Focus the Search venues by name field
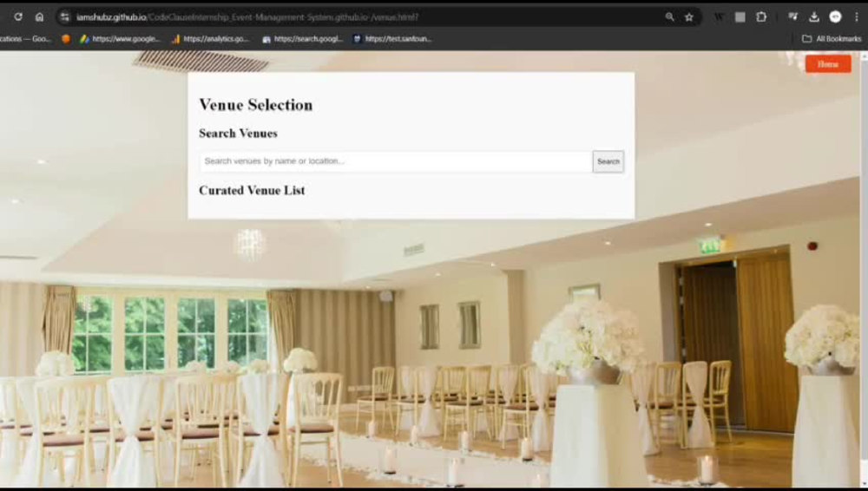 395,161
